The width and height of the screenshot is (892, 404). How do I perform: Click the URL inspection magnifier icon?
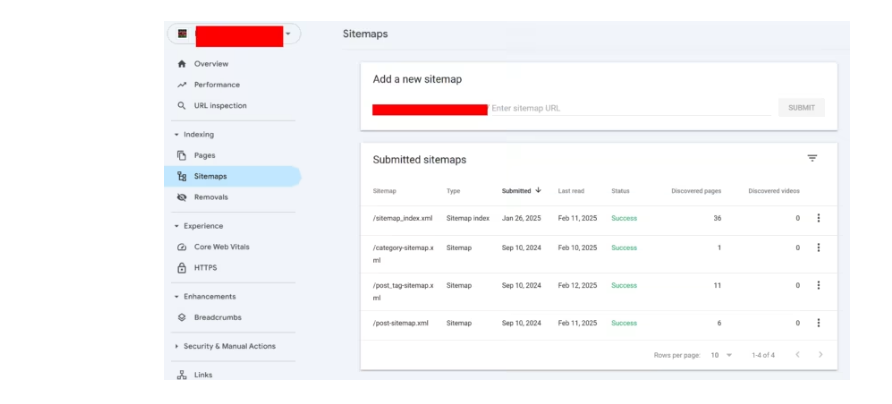[181, 106]
